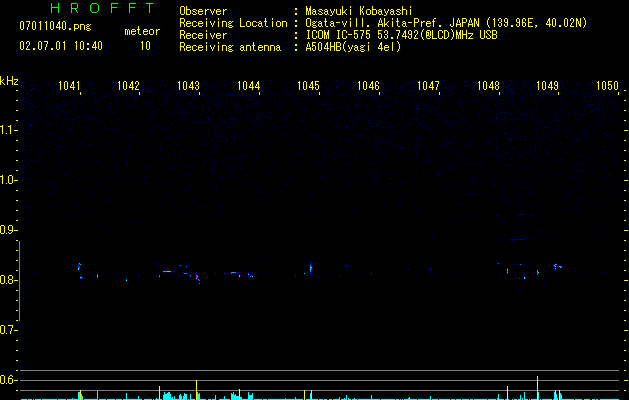Image resolution: width=629 pixels, height=400 pixels.
Task: Click the HROFFT title text
Action: (x=103, y=8)
